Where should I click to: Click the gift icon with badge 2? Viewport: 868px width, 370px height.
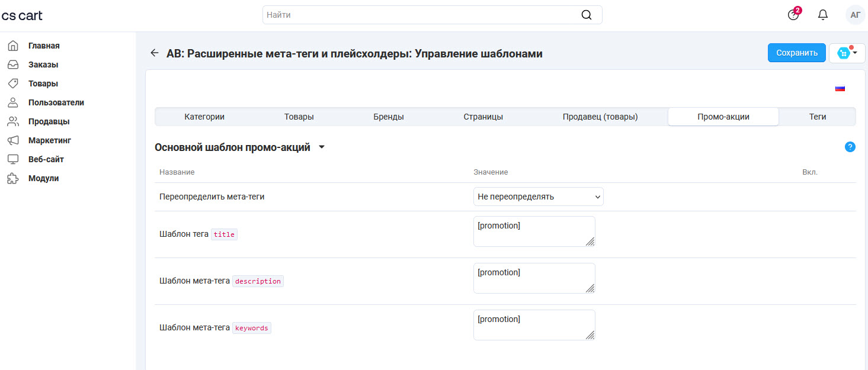pyautogui.click(x=793, y=14)
